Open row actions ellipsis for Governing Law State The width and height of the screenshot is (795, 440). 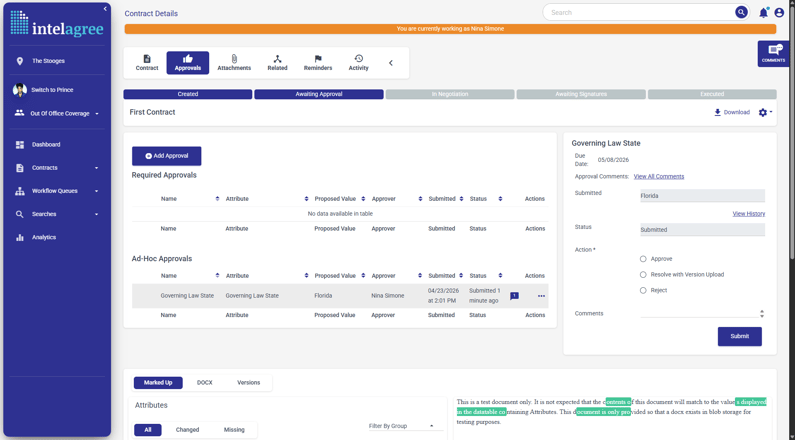click(x=541, y=296)
